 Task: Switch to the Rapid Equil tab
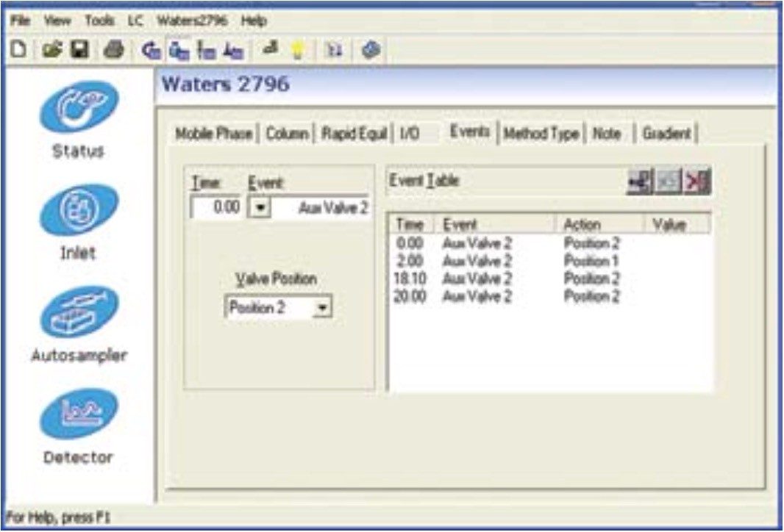[354, 134]
